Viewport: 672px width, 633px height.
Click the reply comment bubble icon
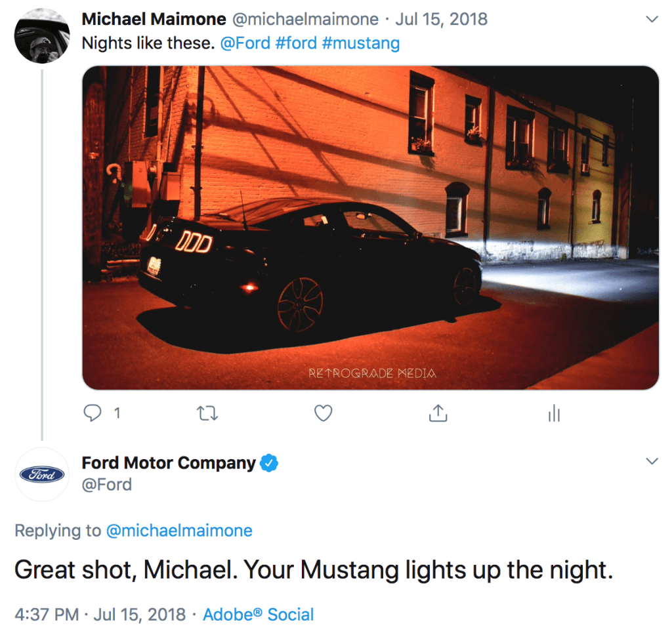(x=94, y=413)
